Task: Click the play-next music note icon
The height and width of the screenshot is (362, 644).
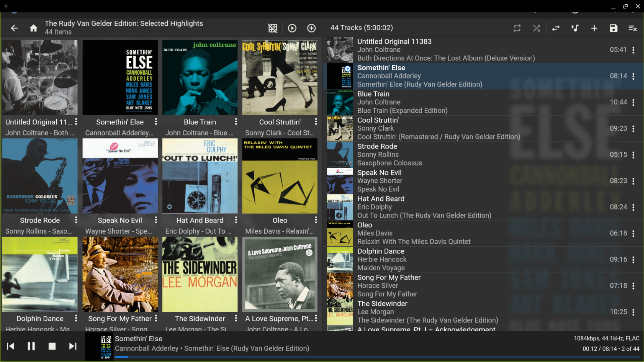Action: (x=575, y=28)
